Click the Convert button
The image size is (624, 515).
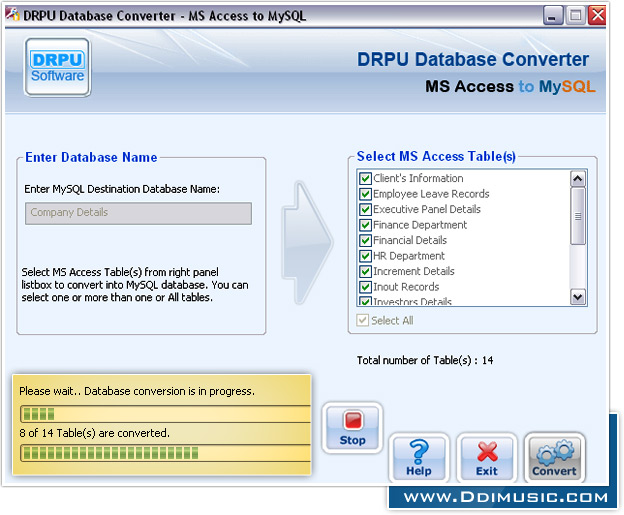click(x=554, y=458)
